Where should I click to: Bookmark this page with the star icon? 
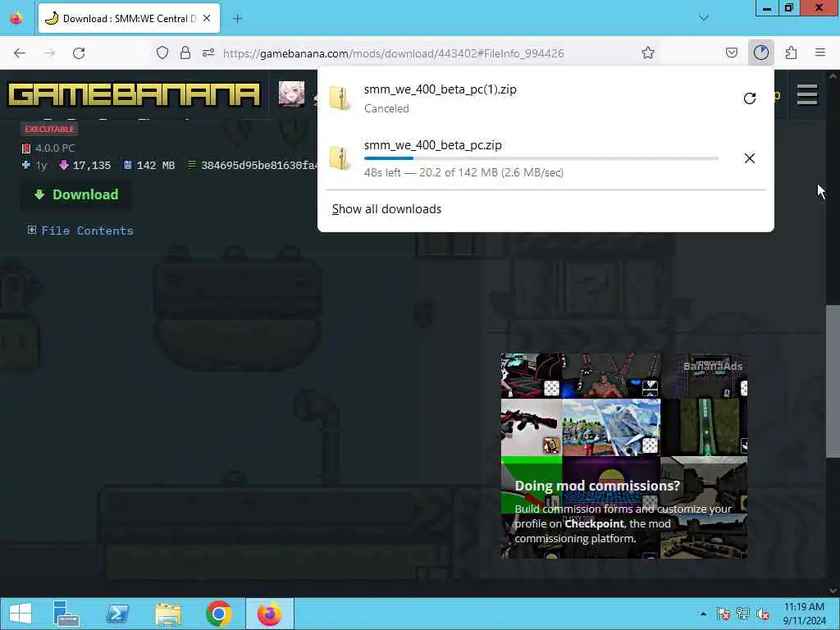tap(648, 52)
